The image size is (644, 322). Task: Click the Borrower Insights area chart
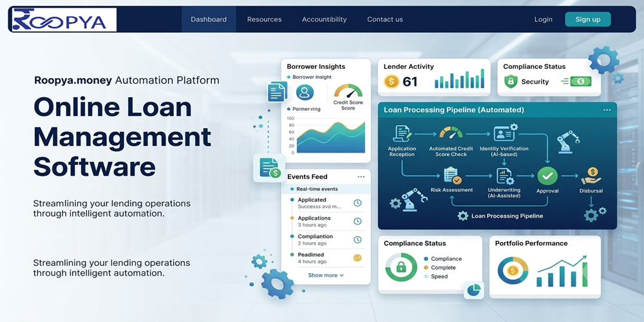pos(330,136)
